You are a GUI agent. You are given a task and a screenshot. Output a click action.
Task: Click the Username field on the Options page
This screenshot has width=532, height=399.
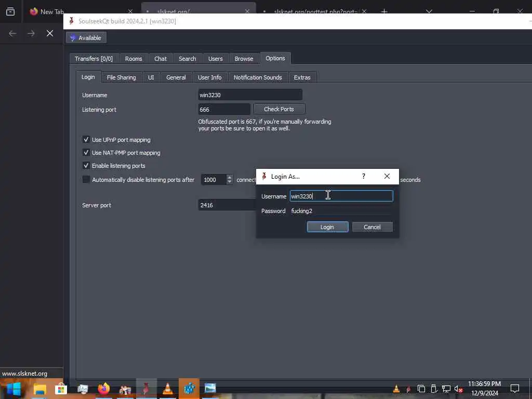point(250,95)
